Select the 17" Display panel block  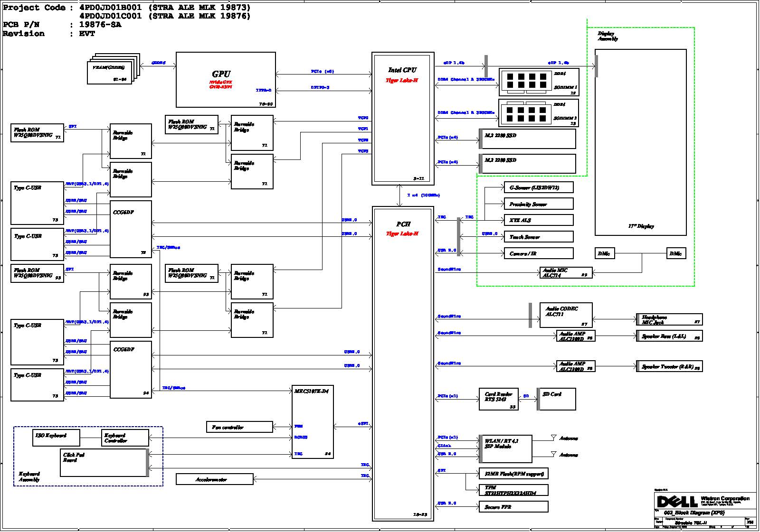point(640,142)
